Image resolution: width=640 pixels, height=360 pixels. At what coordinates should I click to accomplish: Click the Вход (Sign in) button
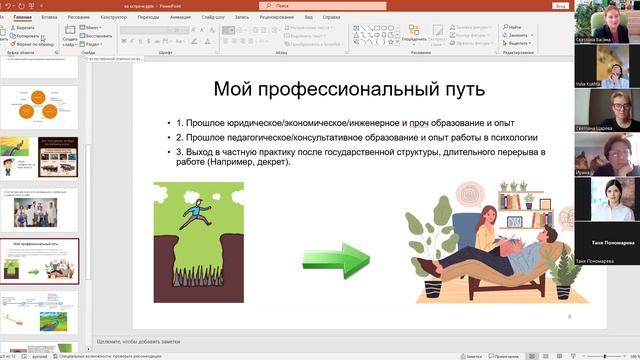coord(560,6)
